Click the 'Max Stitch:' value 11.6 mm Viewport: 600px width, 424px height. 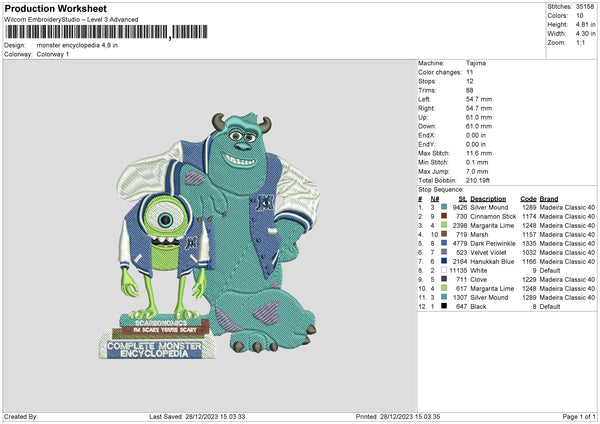479,153
